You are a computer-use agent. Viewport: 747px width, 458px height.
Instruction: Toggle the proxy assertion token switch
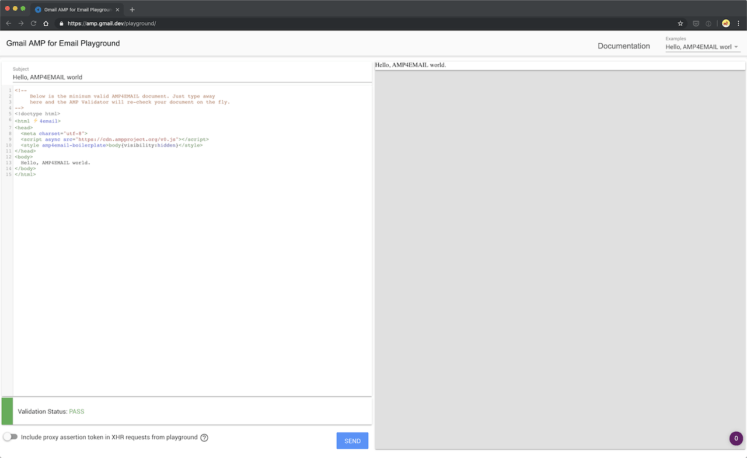pyautogui.click(x=10, y=437)
